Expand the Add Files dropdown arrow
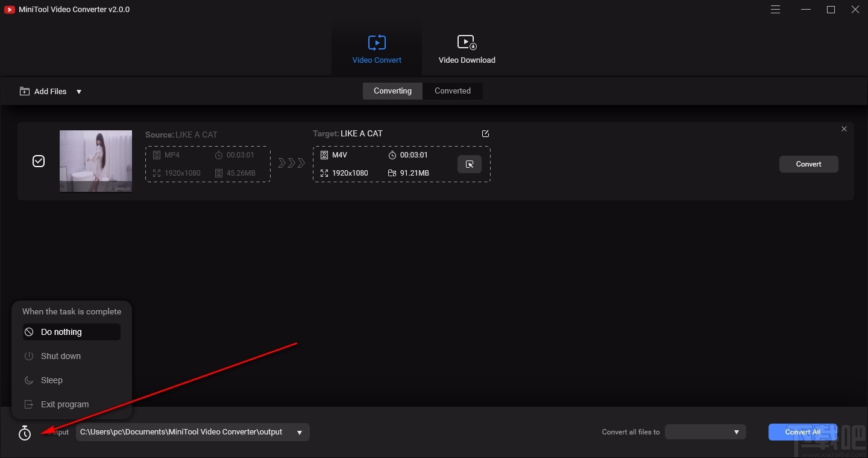868x458 pixels. [x=79, y=92]
